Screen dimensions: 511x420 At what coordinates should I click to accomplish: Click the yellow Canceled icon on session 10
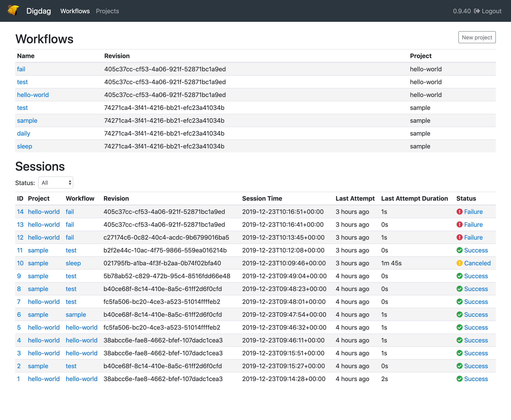coord(460,263)
